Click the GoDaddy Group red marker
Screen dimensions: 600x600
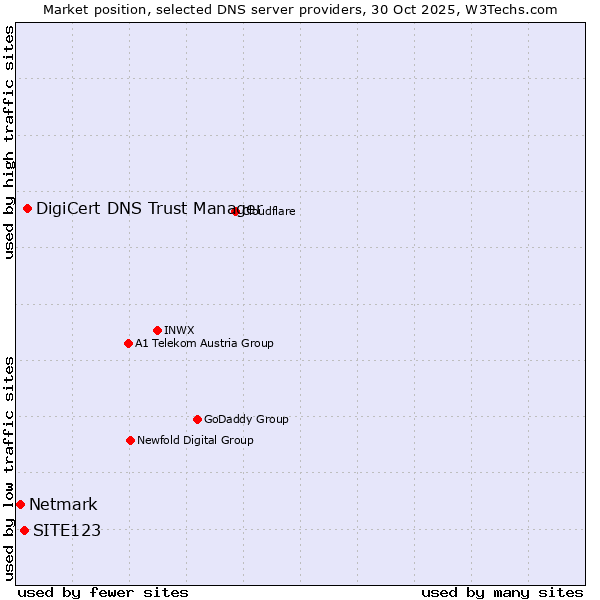197,419
